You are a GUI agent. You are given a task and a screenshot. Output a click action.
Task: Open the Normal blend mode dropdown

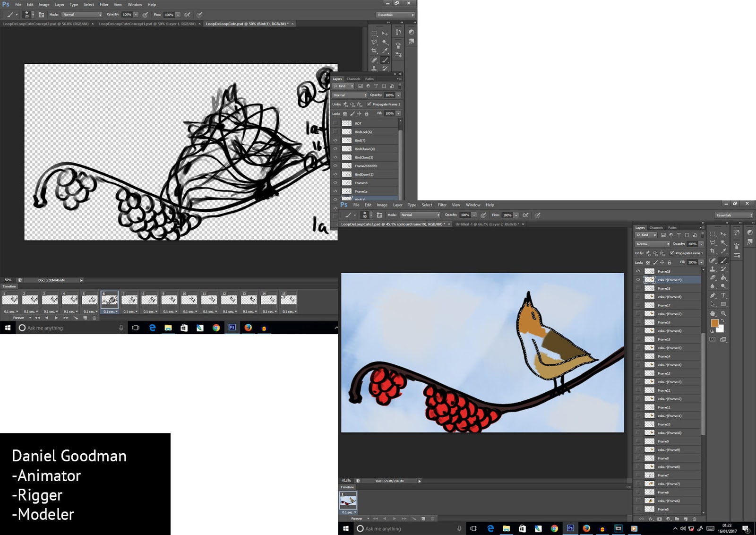[349, 95]
